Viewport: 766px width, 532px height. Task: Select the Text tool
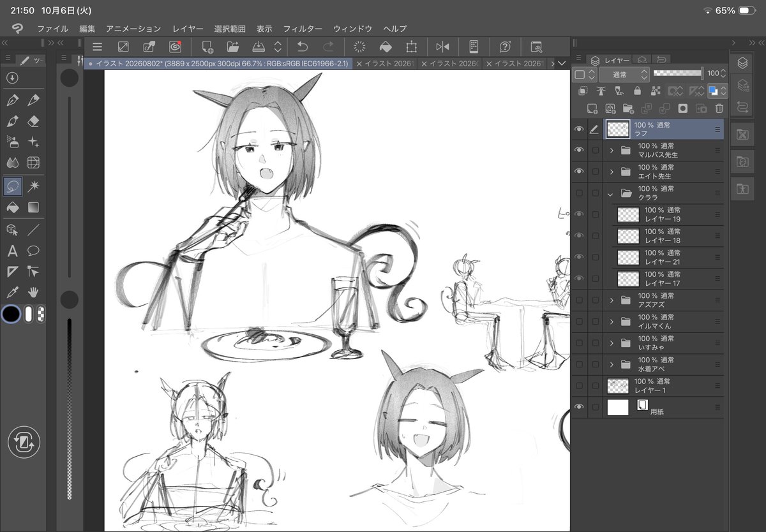coord(12,251)
